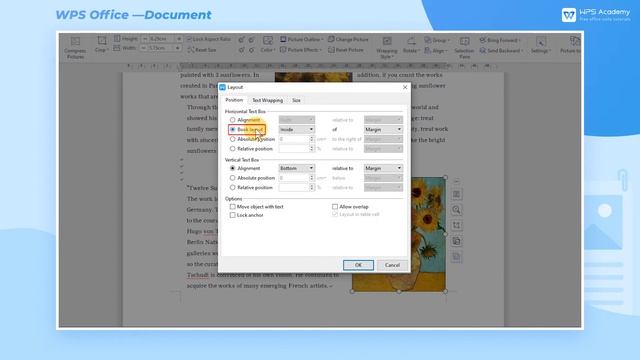
Task: Click Send Backward in the ribbon
Action: (x=501, y=51)
